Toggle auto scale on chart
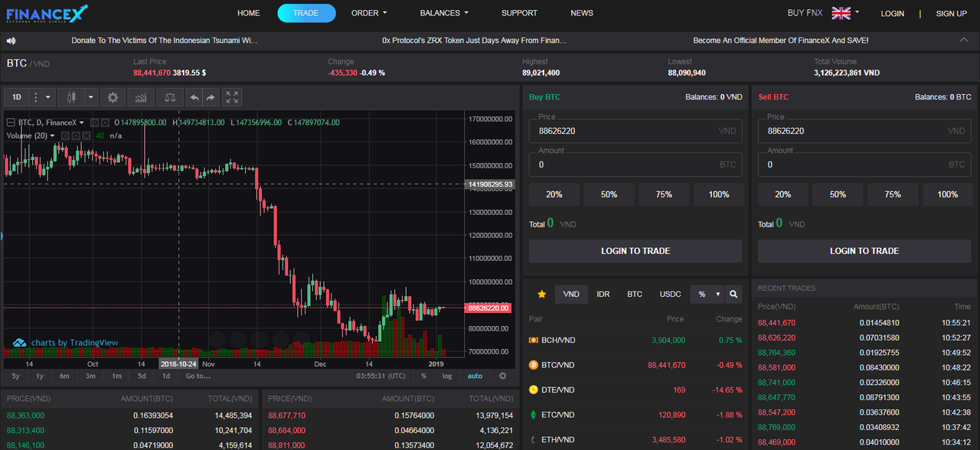The height and width of the screenshot is (450, 980). tap(475, 376)
